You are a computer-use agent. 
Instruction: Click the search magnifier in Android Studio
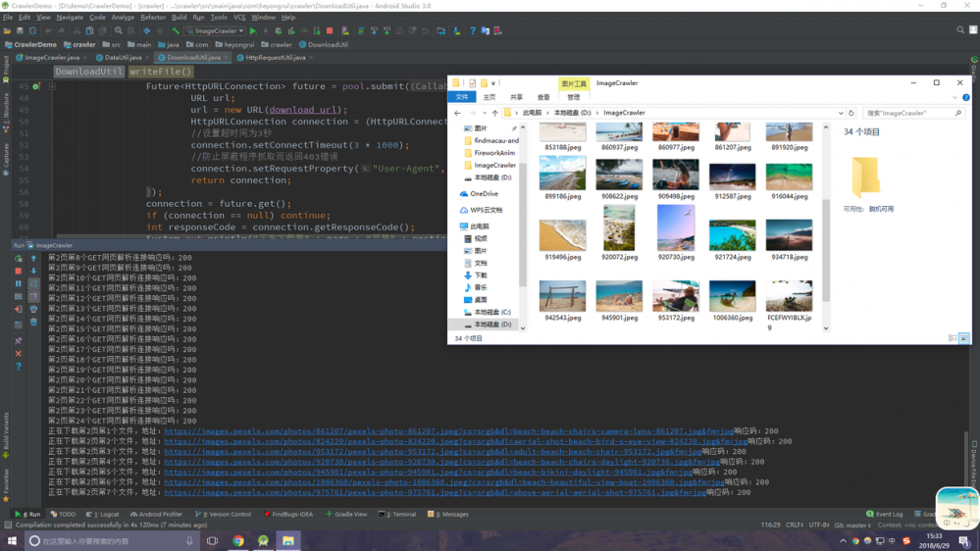[960, 30]
